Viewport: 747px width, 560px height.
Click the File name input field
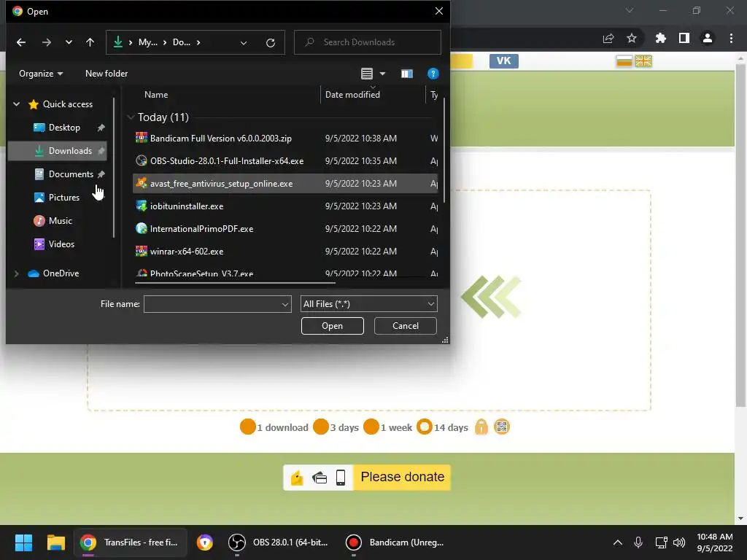pyautogui.click(x=212, y=304)
